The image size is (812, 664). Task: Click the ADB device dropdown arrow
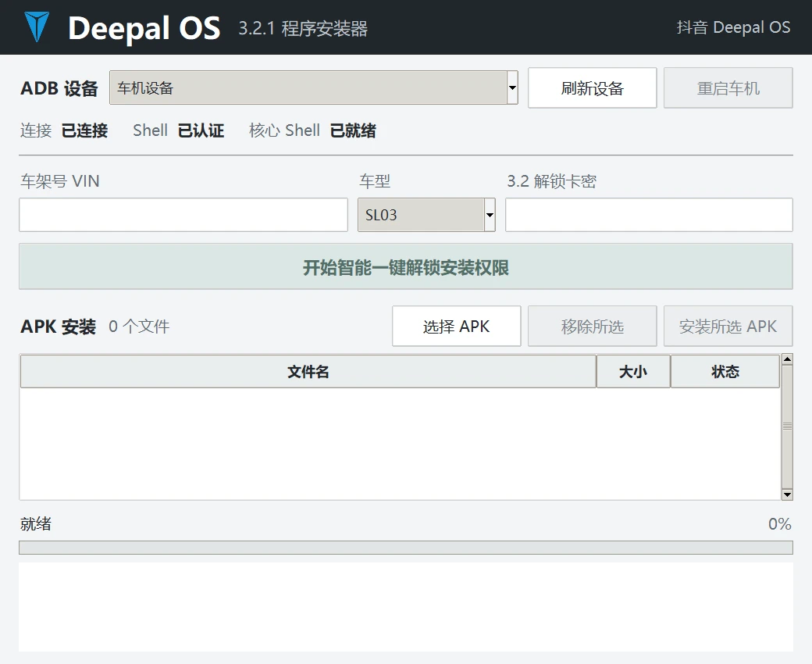tap(512, 87)
